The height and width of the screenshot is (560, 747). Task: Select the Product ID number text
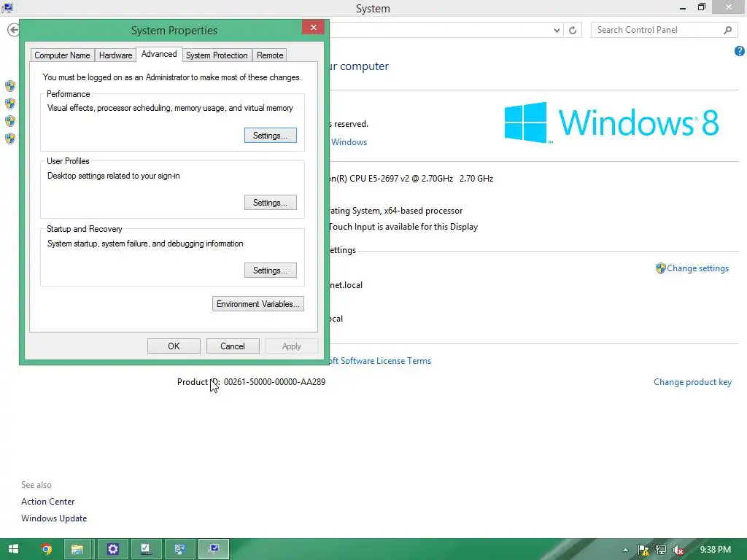tap(274, 382)
